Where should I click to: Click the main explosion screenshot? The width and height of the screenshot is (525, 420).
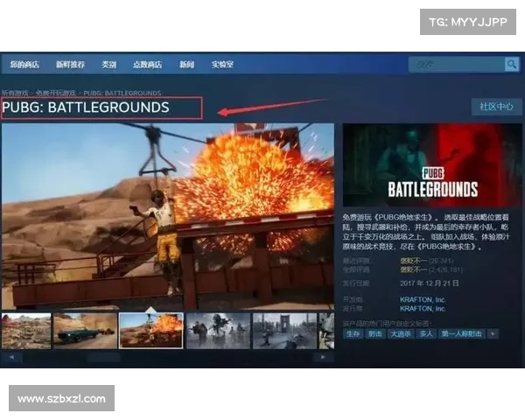point(168,216)
